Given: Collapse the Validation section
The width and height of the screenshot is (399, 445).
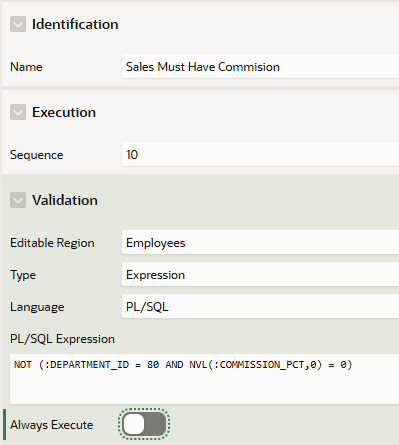Looking at the screenshot, I should point(18,200).
